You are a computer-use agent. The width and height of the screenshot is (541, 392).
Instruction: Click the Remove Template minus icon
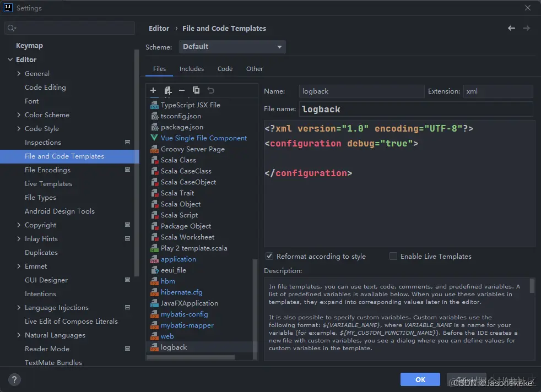click(x=182, y=90)
